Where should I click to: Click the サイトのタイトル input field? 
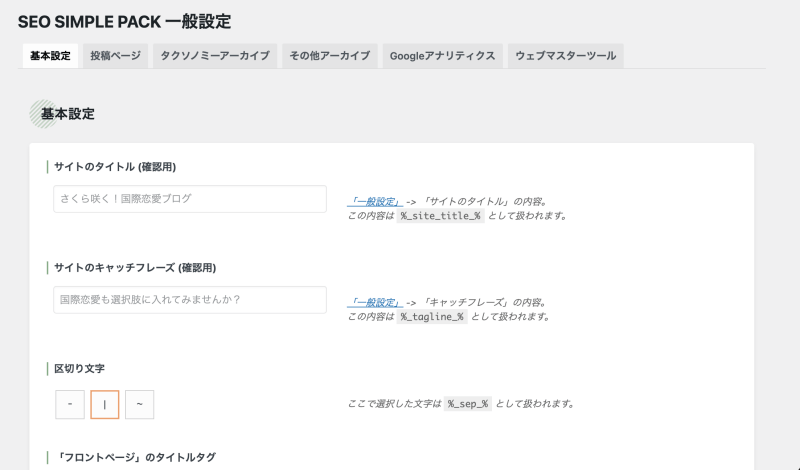[190, 199]
